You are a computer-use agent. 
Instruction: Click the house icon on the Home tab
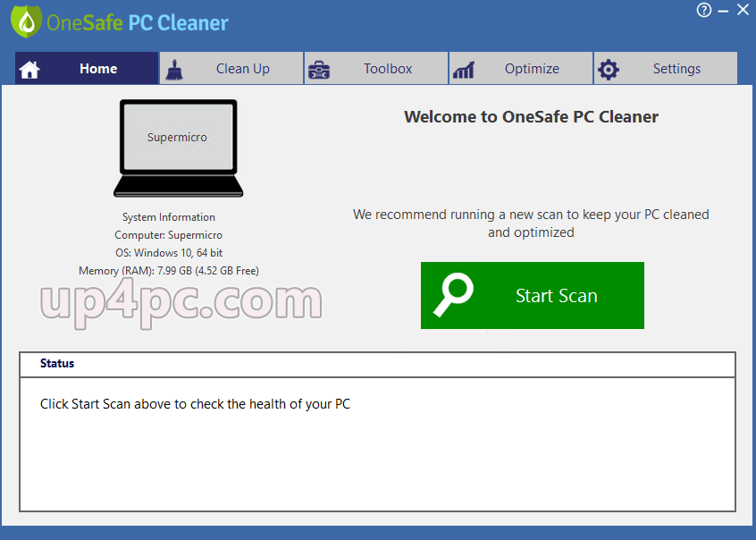29,70
